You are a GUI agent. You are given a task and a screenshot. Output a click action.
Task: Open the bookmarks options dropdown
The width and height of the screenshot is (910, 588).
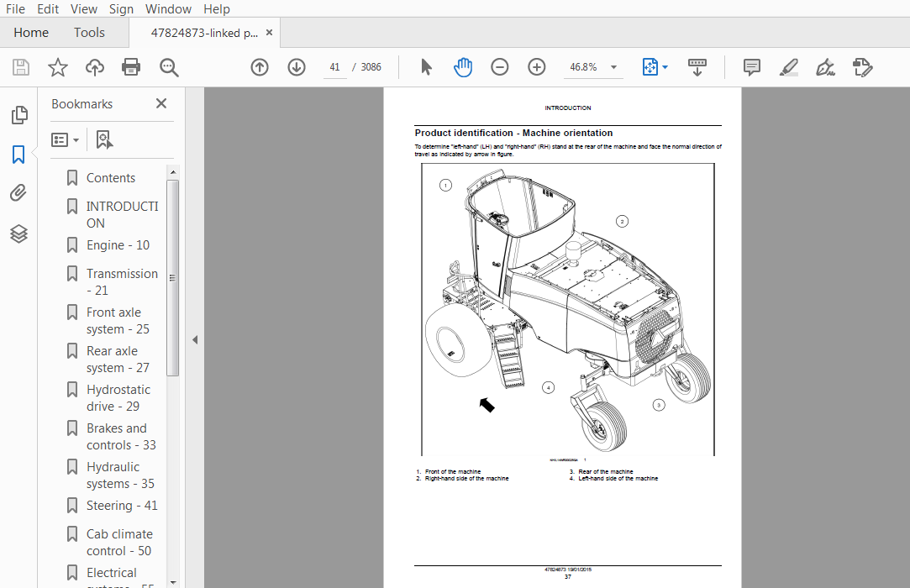click(x=65, y=140)
